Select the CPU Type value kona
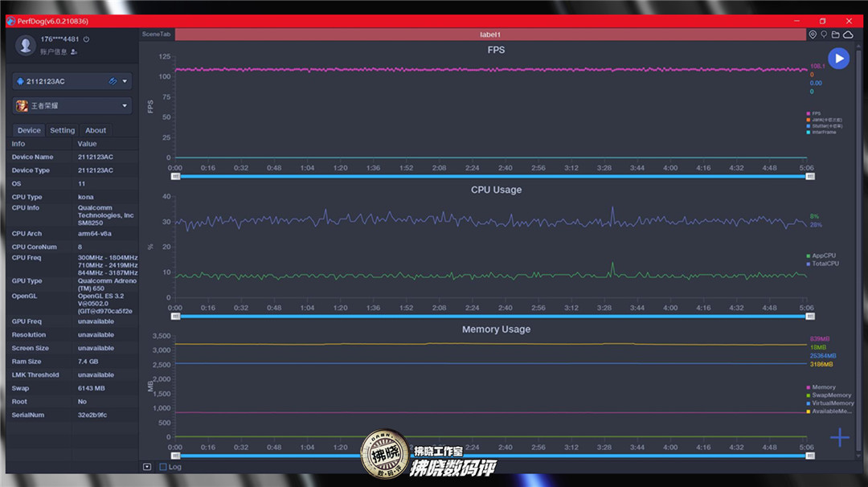Screen dimensions: 868x487 (86, 197)
